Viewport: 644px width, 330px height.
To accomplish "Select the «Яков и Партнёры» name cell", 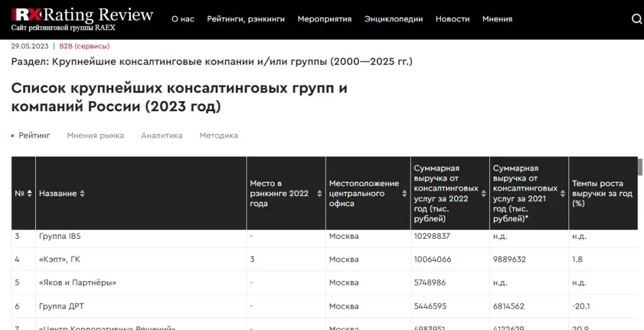I will tap(77, 283).
